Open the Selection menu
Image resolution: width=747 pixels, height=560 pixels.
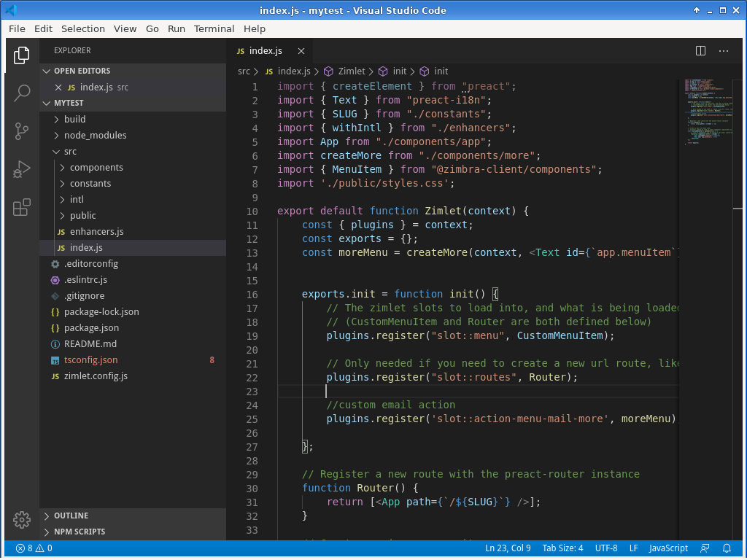click(83, 29)
